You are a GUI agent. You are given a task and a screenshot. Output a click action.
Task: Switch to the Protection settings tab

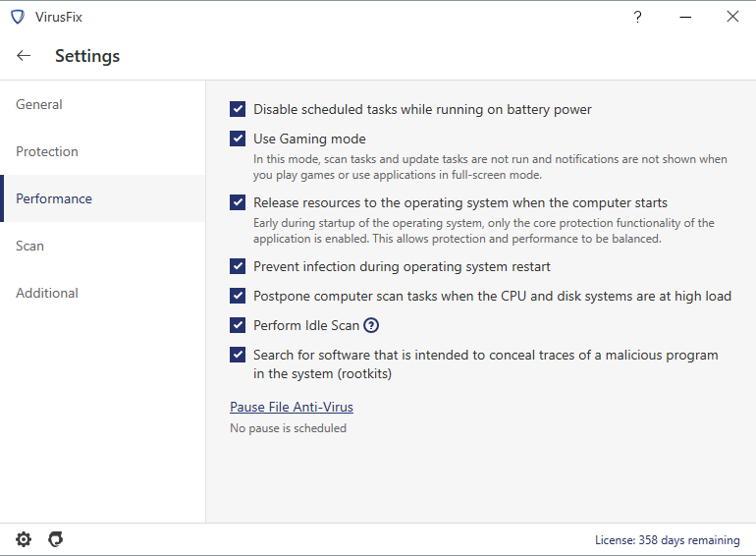(47, 151)
